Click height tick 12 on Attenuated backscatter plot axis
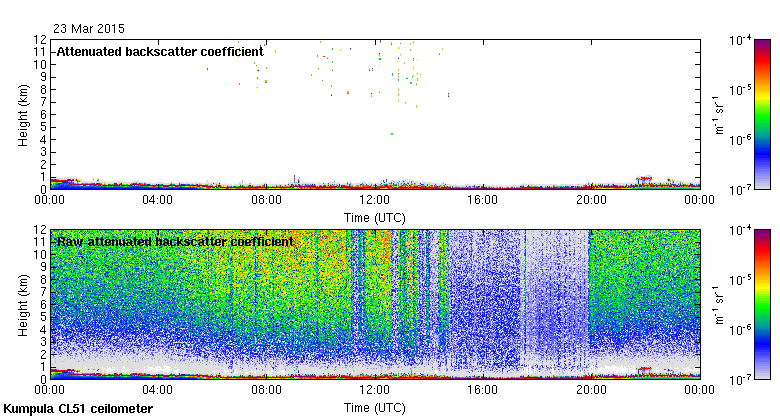Image resolution: width=780 pixels, height=420 pixels. tap(40, 39)
